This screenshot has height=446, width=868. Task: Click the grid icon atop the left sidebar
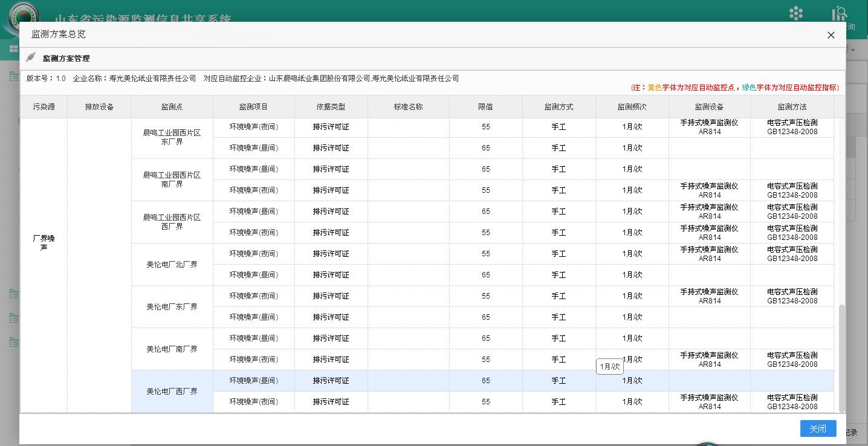(14, 49)
